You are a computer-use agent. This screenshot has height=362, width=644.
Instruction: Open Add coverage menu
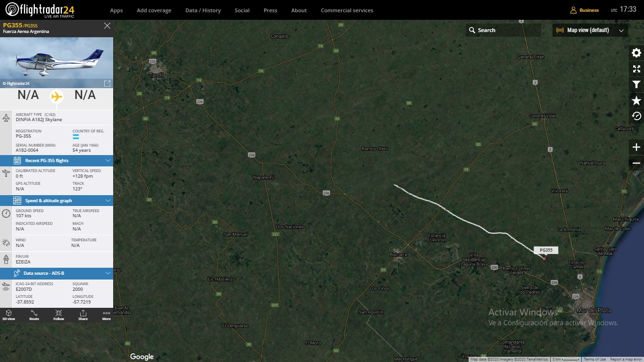(154, 10)
